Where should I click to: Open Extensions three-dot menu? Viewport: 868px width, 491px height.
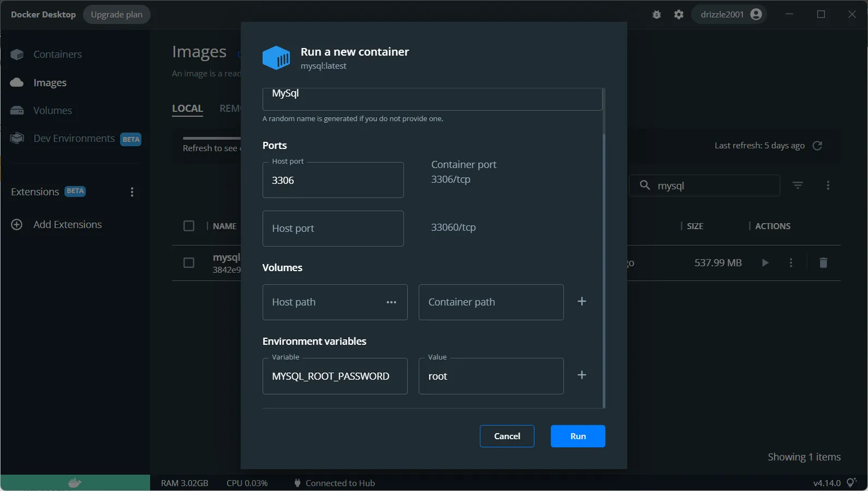click(132, 192)
